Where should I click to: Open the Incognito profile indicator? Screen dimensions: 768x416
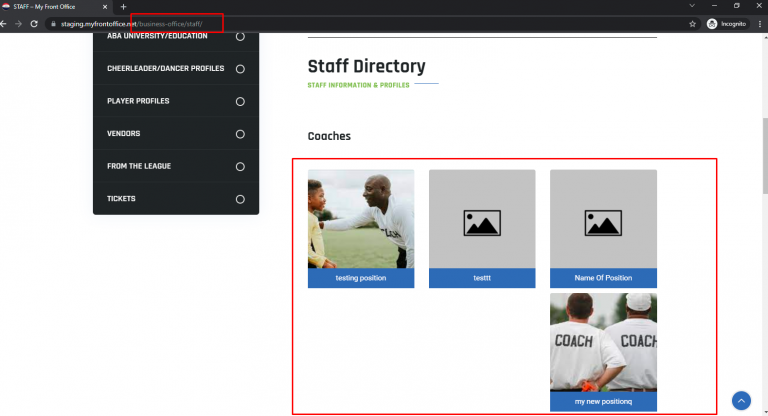(x=727, y=24)
